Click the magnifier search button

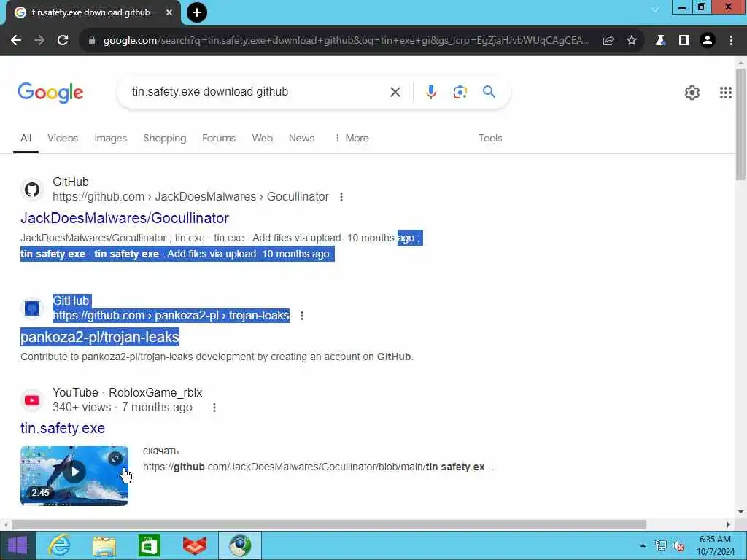click(489, 92)
